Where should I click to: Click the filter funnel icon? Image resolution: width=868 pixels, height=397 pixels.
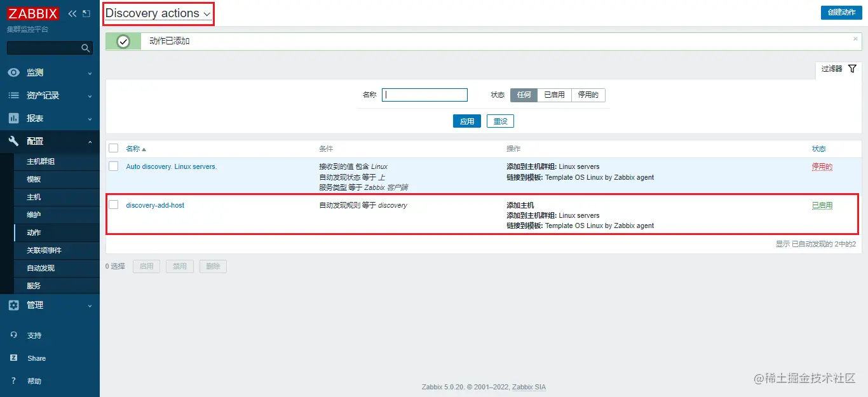(852, 69)
